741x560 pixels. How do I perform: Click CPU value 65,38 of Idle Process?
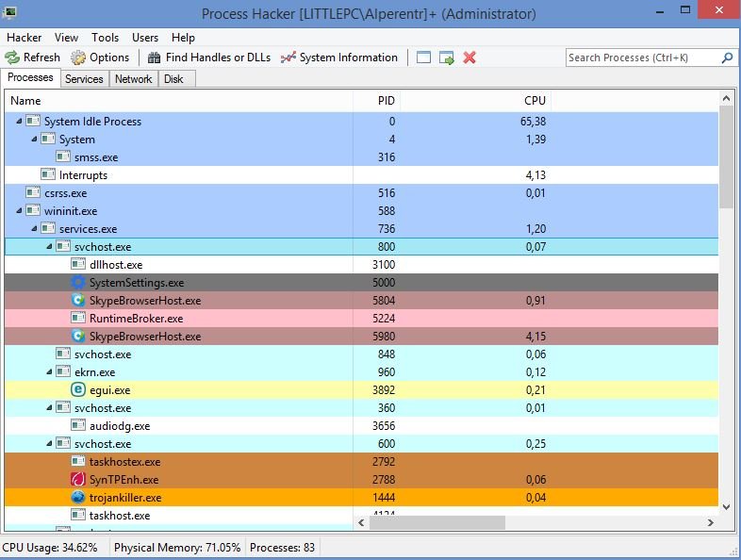[533, 122]
